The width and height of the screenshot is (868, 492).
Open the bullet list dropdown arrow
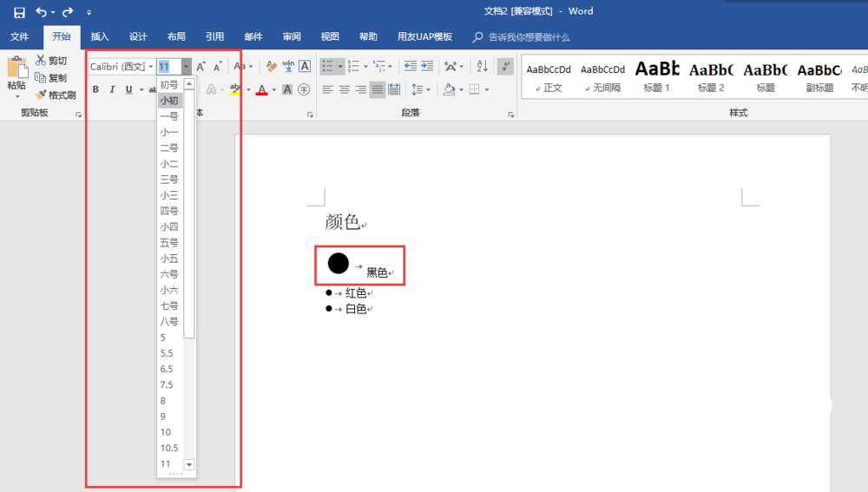(x=340, y=67)
